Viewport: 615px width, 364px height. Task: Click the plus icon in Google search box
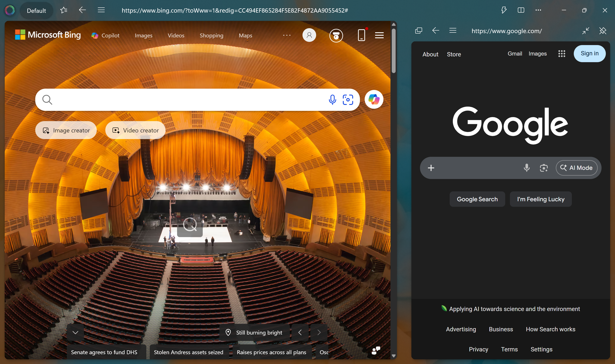point(431,168)
